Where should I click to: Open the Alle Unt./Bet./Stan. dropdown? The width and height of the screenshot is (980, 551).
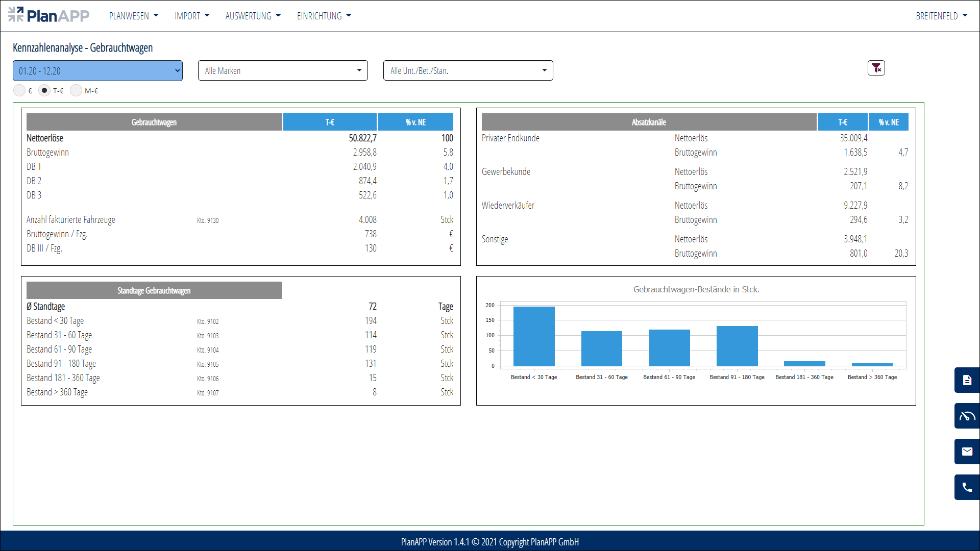tap(468, 70)
